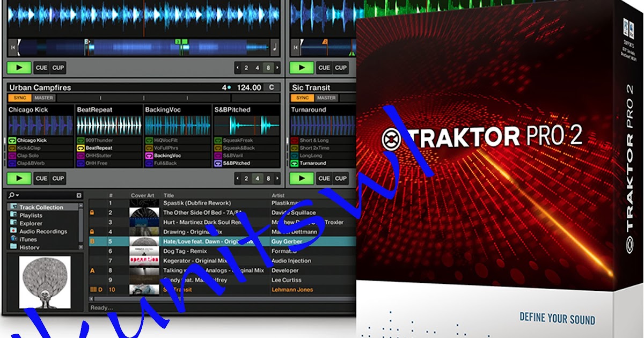Screen dimensions: 644x338
Task: Click the green Turnaround loop icon
Action: point(295,163)
